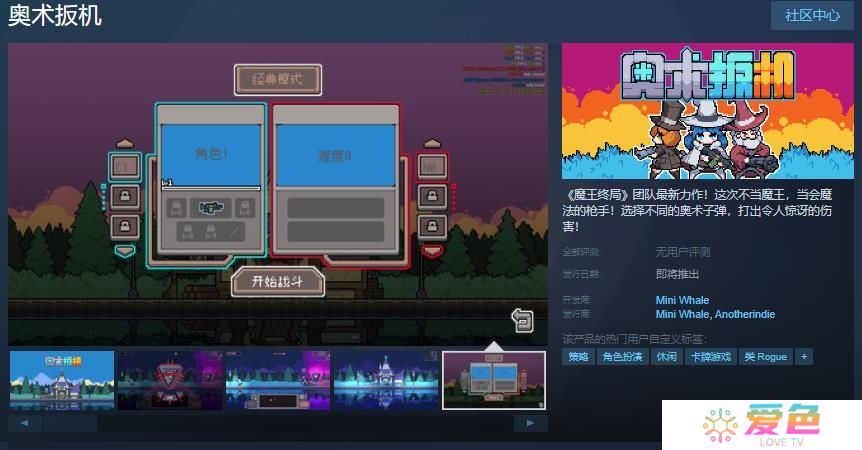Select the 休闲 tag
Viewport: 862px width, 450px height.
pos(666,357)
